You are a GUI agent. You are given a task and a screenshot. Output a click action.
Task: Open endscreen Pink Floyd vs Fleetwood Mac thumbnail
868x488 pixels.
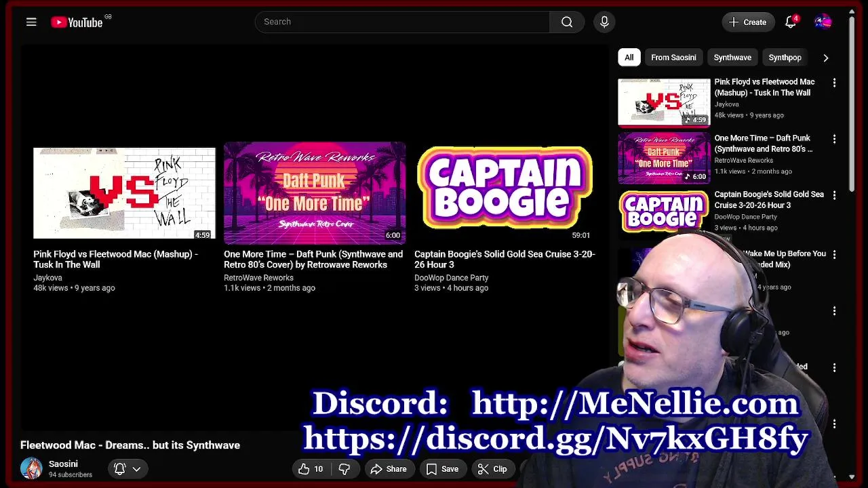pos(124,193)
